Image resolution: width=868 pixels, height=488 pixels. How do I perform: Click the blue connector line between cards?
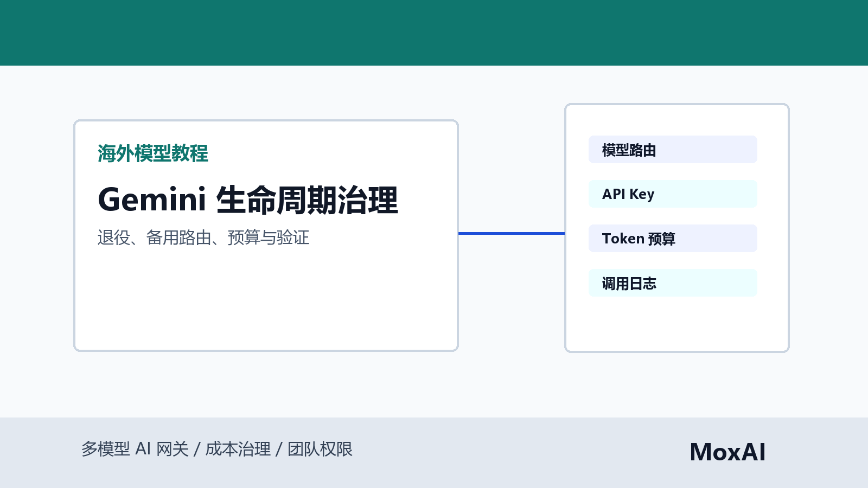tap(512, 233)
